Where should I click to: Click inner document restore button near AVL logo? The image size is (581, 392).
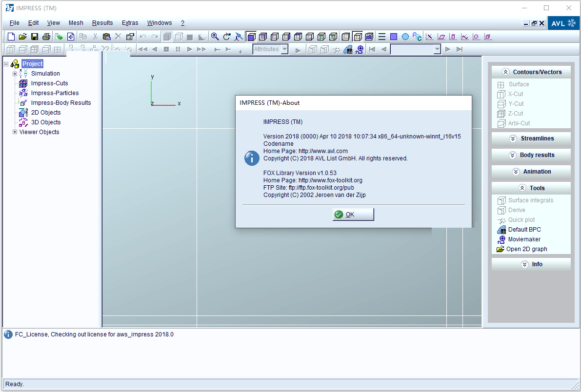pos(534,23)
